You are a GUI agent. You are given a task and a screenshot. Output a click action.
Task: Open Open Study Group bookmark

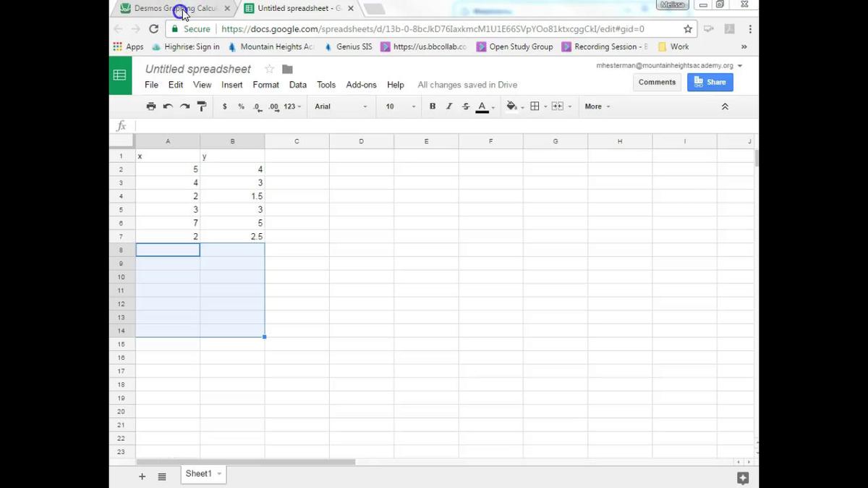coord(514,46)
